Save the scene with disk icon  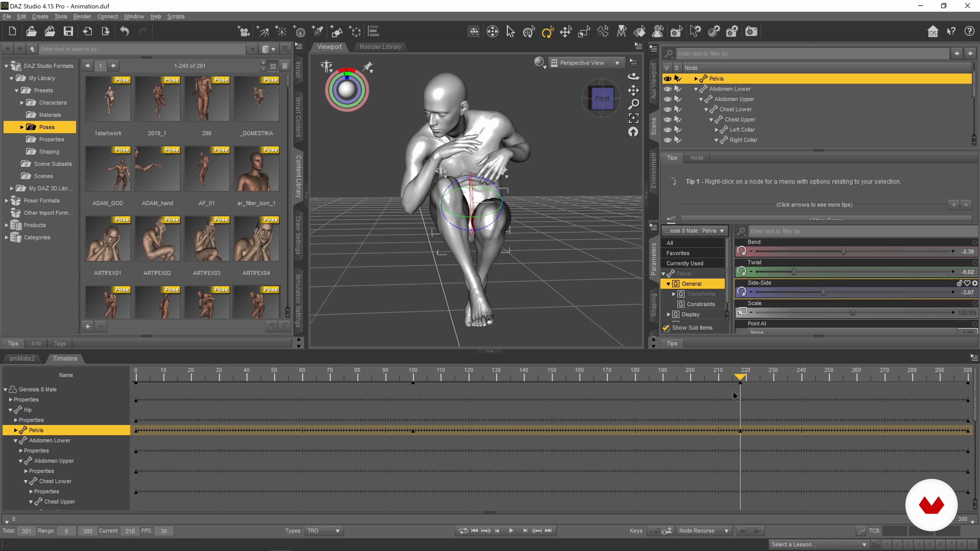pos(68,31)
